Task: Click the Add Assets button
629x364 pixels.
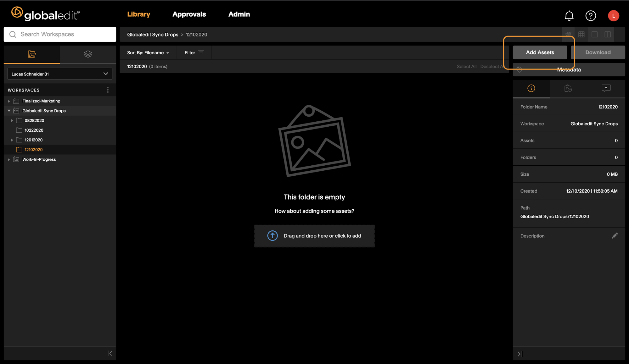Action: point(540,52)
